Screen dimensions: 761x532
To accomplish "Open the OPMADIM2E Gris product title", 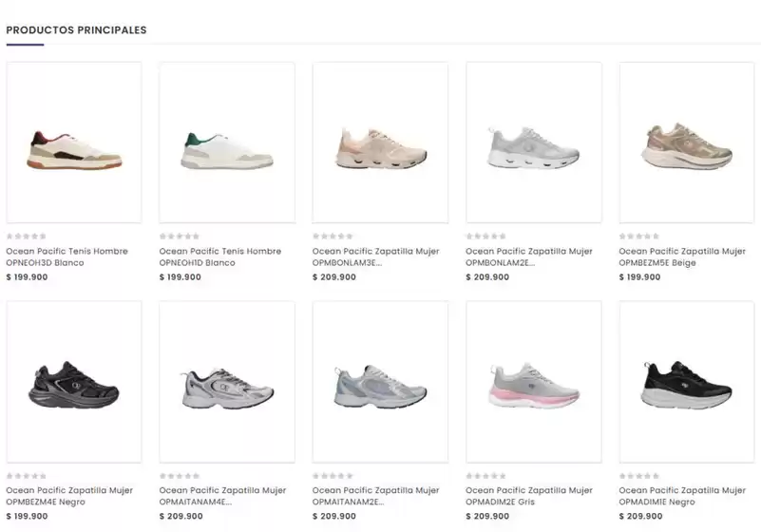I will tap(529, 496).
